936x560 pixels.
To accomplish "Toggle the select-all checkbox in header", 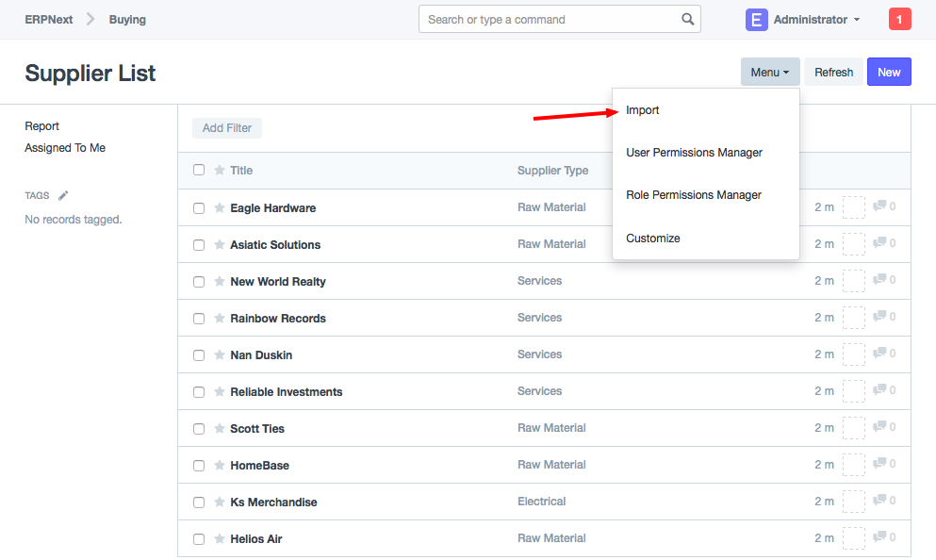I will [199, 171].
